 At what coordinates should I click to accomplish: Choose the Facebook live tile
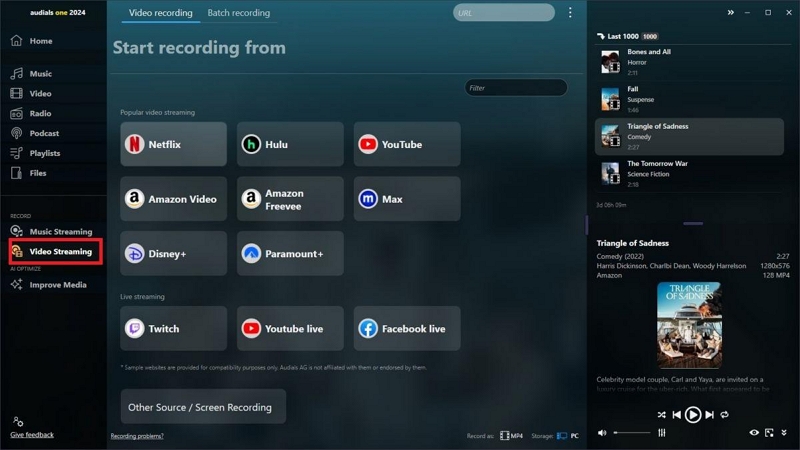click(407, 329)
